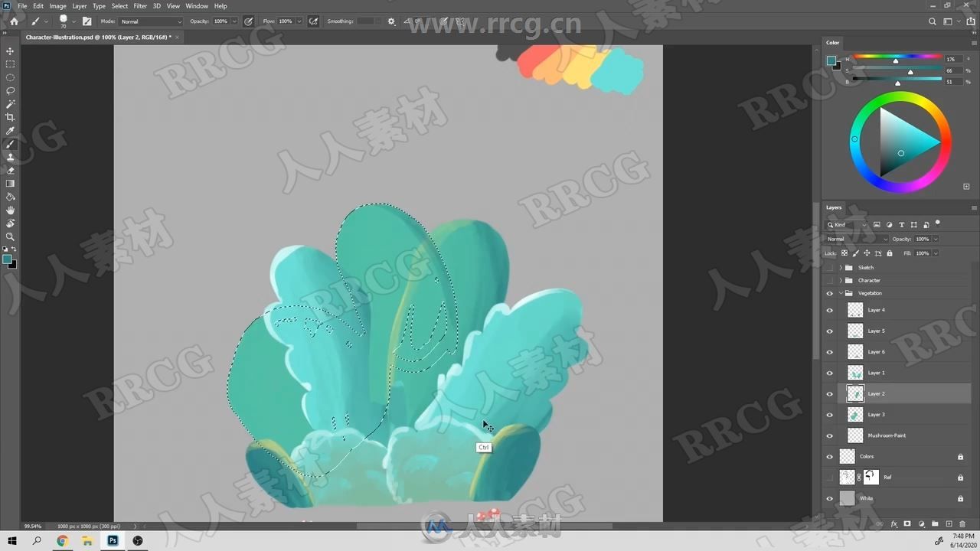
Task: Create a new group folder icon
Action: tap(935, 524)
